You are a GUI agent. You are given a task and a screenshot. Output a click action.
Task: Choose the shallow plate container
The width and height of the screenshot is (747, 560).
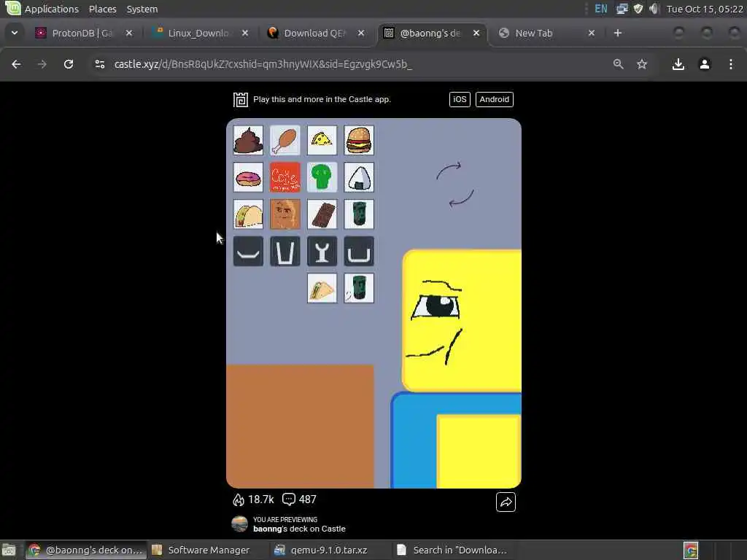[x=248, y=251]
